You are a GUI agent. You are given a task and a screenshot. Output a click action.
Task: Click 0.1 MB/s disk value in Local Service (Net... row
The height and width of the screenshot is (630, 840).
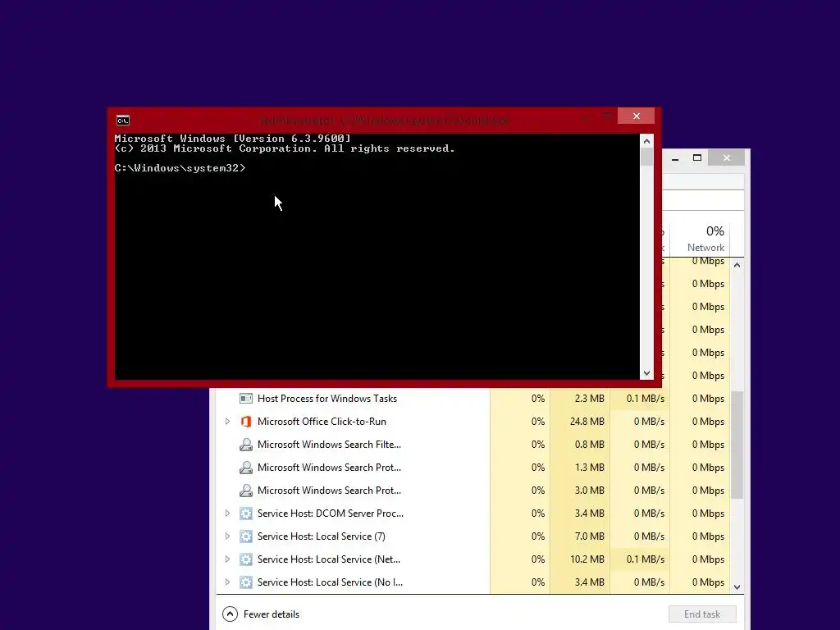point(645,559)
